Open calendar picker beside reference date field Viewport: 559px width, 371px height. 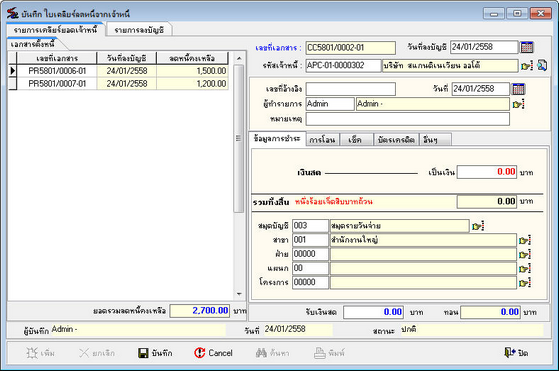pyautogui.click(x=518, y=89)
